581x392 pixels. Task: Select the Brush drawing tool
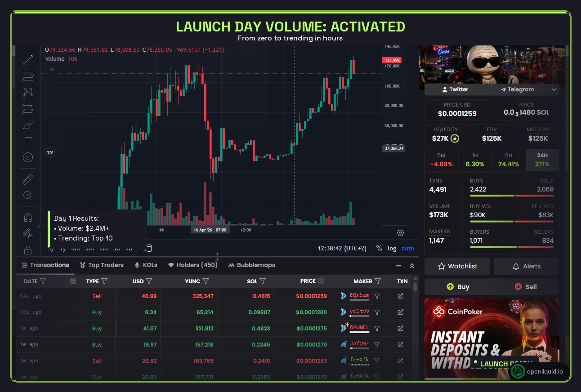coord(27,125)
